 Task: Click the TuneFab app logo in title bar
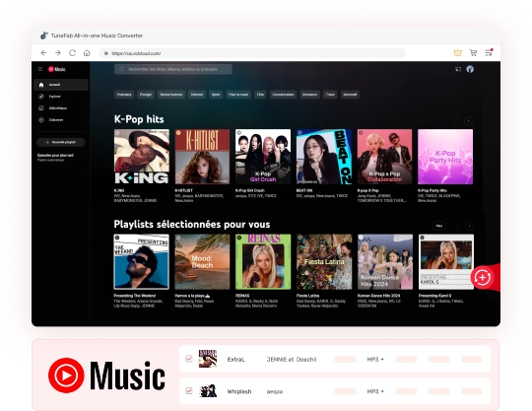point(44,35)
